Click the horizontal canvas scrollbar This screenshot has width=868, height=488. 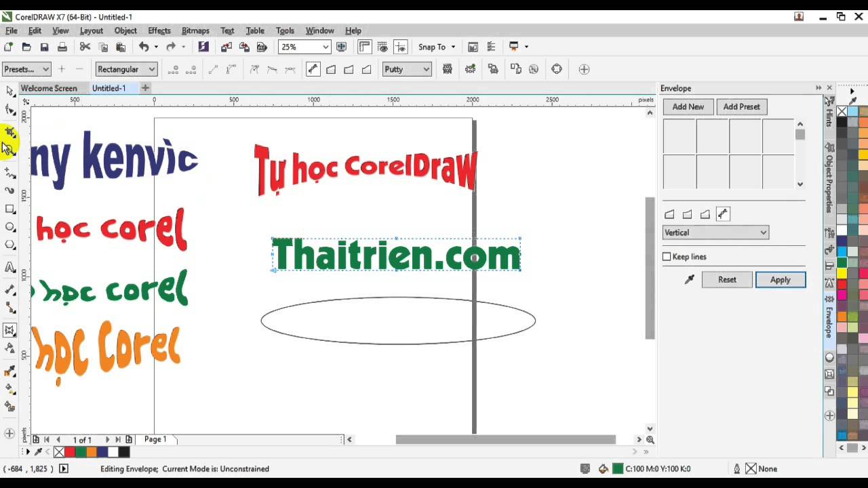click(505, 439)
